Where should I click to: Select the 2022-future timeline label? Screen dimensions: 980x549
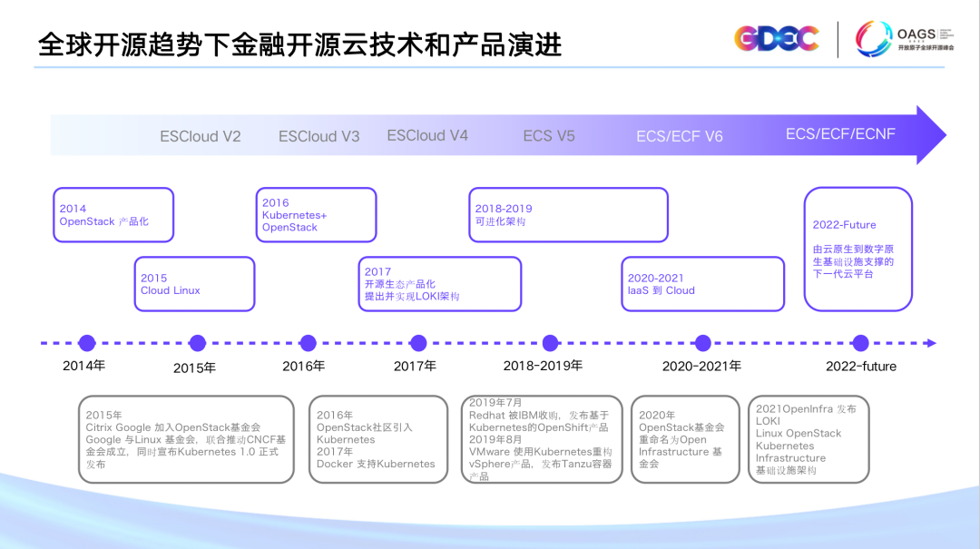pyautogui.click(x=861, y=367)
